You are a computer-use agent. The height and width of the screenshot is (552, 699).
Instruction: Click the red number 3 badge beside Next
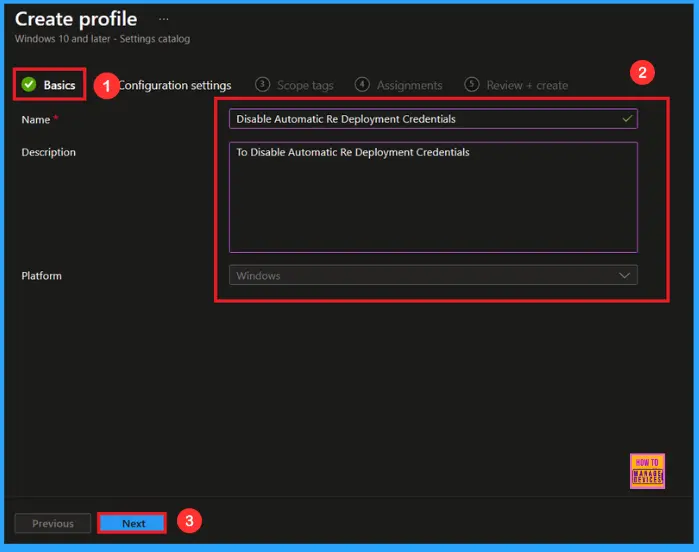189,521
